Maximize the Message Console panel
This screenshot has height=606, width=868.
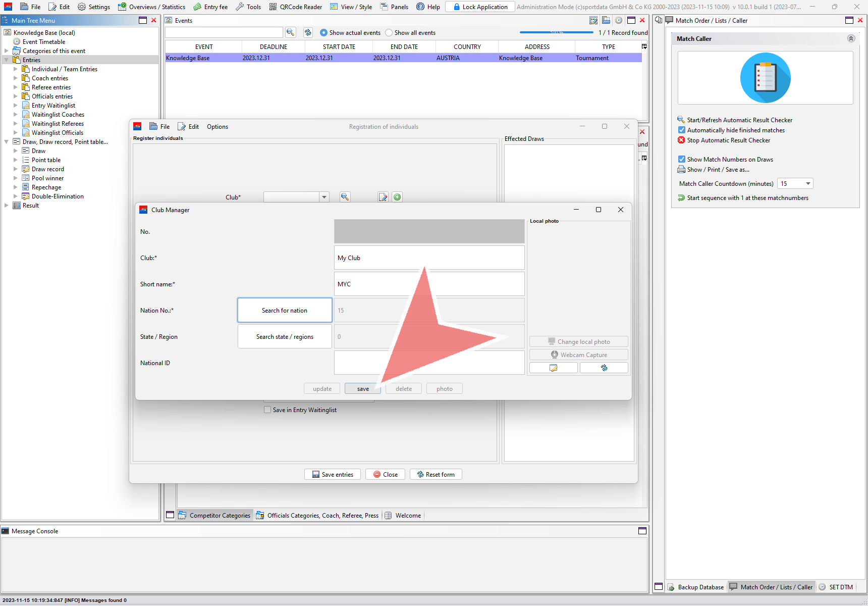pos(642,531)
